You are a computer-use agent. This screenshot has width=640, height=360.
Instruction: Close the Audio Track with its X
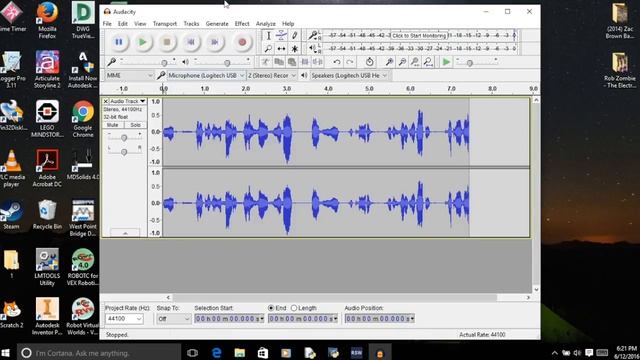tap(106, 101)
